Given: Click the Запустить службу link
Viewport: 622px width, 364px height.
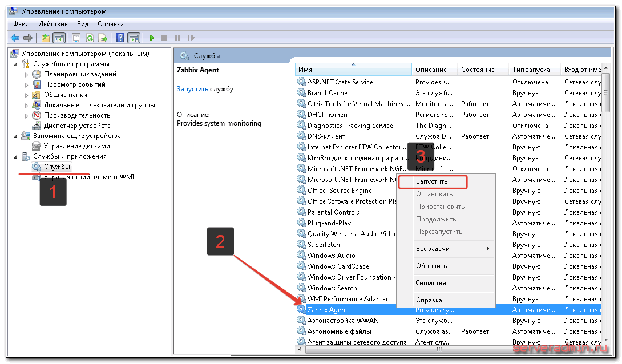Looking at the screenshot, I should click(192, 89).
